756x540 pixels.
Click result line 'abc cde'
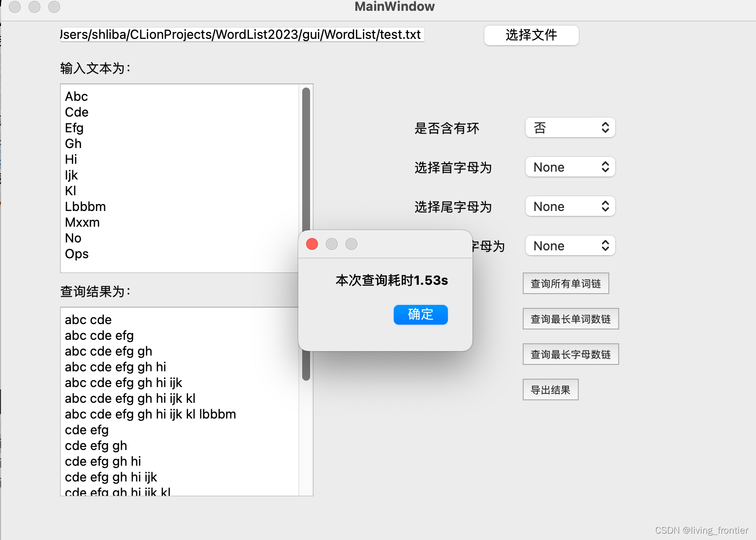pyautogui.click(x=88, y=320)
